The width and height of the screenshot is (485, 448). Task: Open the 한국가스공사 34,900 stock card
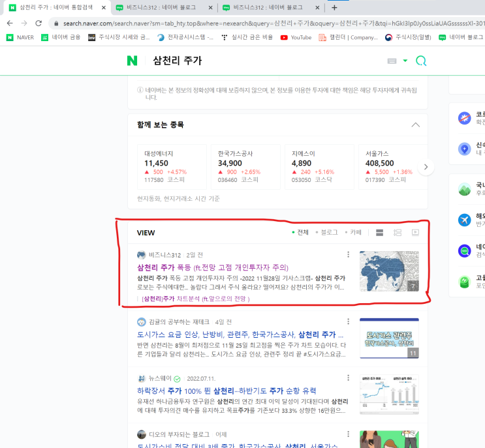click(x=245, y=166)
